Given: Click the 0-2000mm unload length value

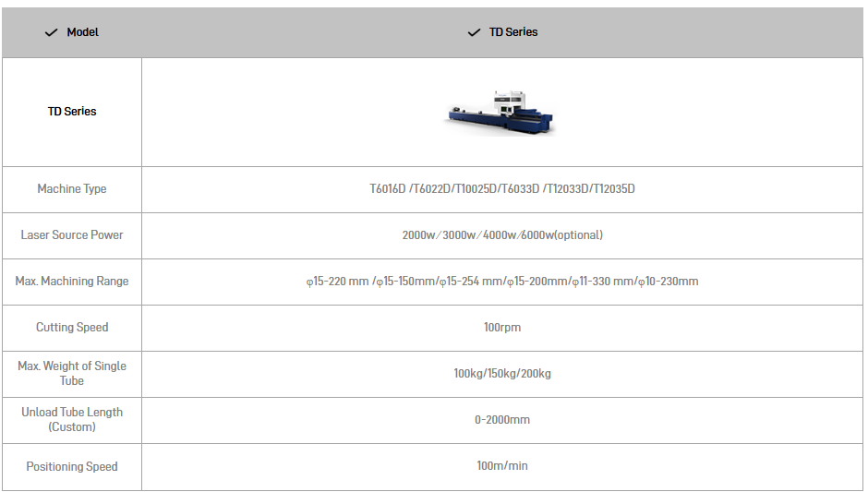Looking at the screenshot, I should pos(502,420).
